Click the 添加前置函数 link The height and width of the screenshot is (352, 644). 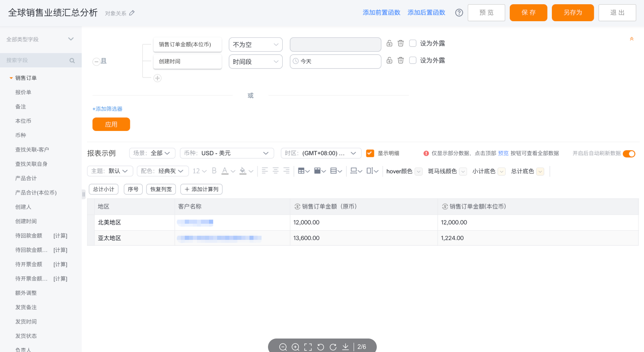(x=381, y=13)
